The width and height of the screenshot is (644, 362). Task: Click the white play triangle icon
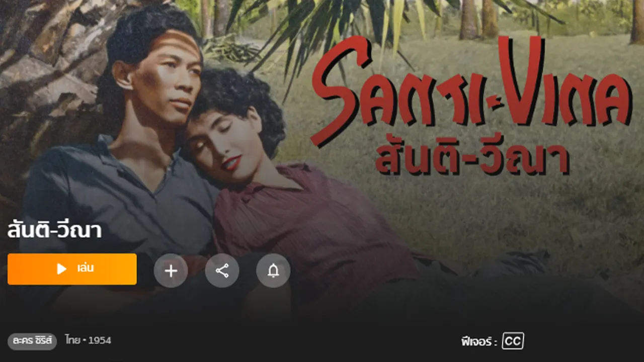(x=61, y=269)
